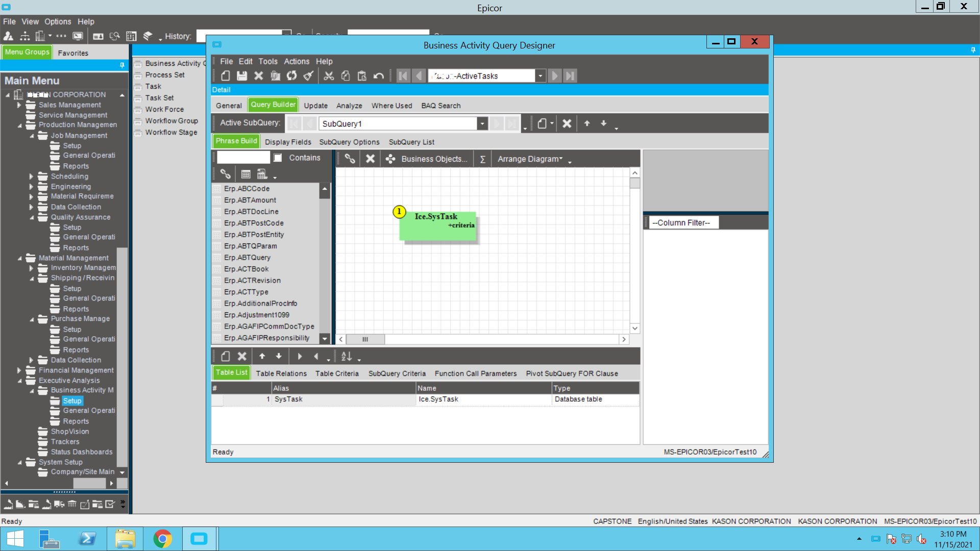Open the Table Criteria tab
980x551 pixels.
(x=337, y=373)
